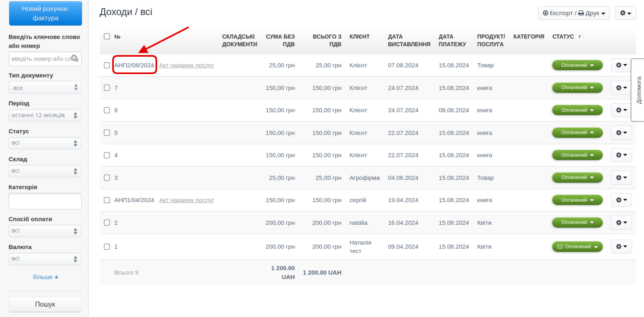Open gear actions for invoice АНП2/08/2024

click(621, 65)
